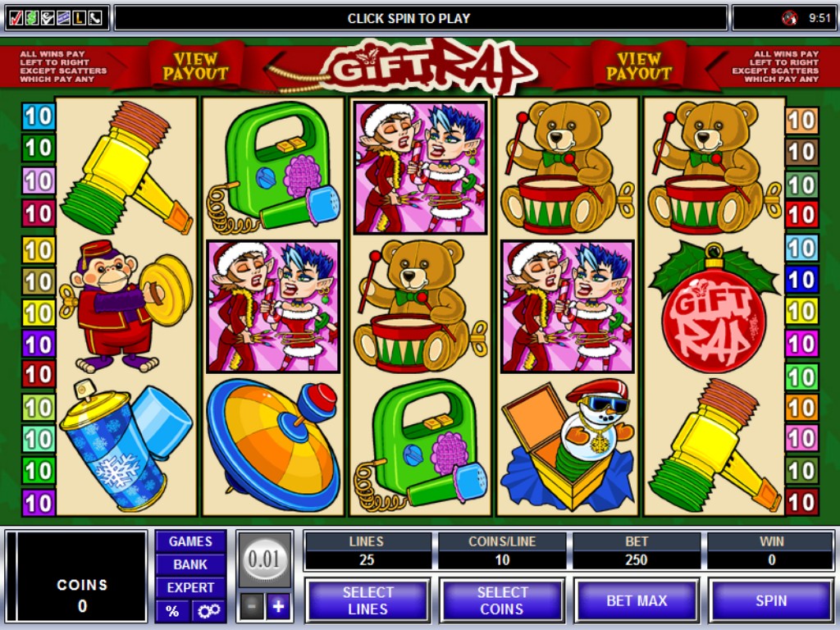Click the Select Coins button
840x630 pixels.
coord(502,600)
